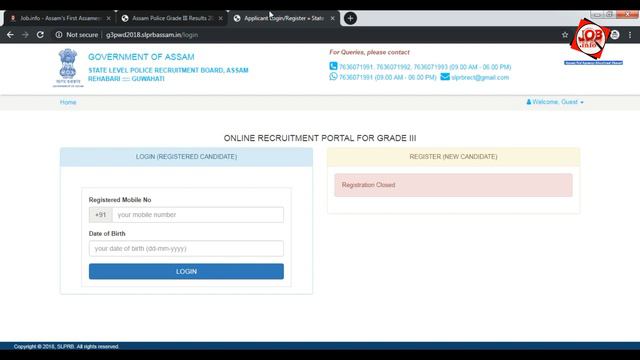Open the Home link in the navbar

pos(68,102)
